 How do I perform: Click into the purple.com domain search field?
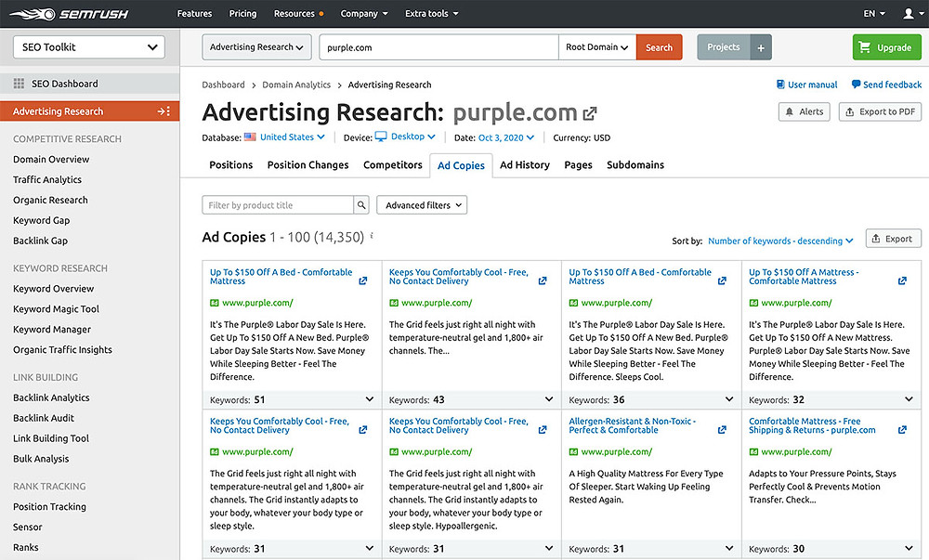point(438,47)
